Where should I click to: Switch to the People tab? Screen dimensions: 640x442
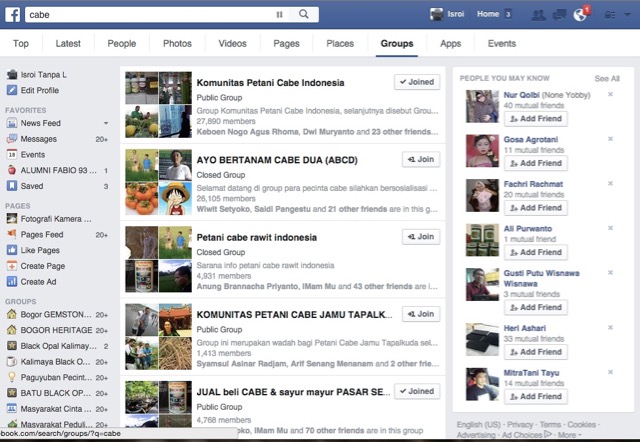pyautogui.click(x=122, y=44)
